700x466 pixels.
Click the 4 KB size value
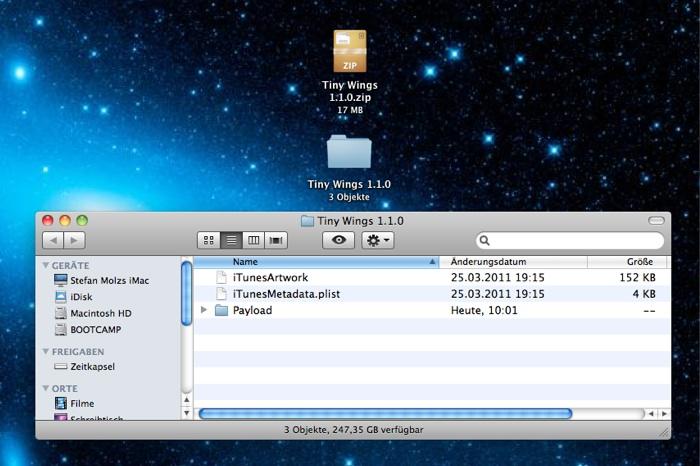(644, 294)
